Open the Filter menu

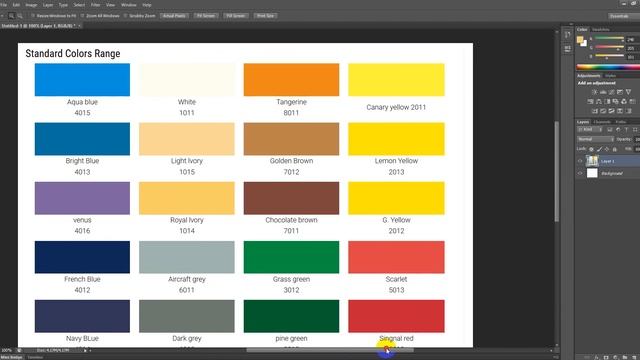pos(96,5)
